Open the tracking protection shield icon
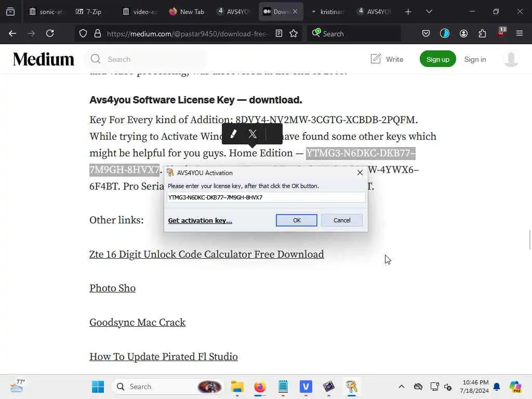 pyautogui.click(x=83, y=33)
